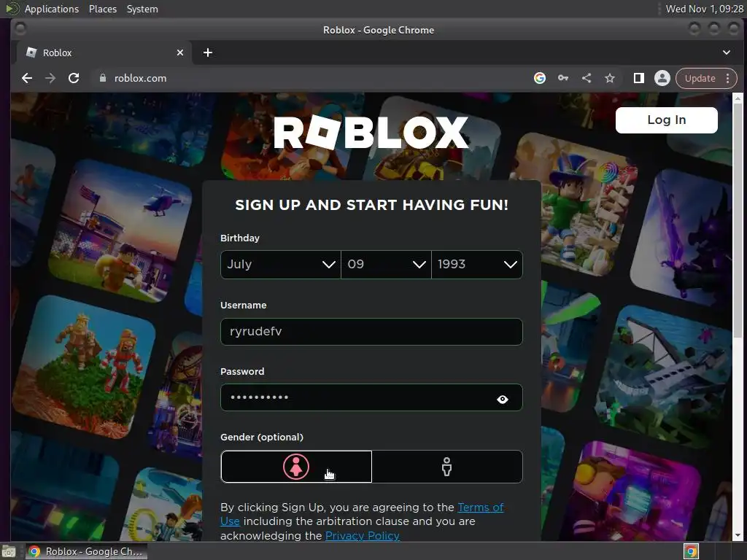The width and height of the screenshot is (747, 560).
Task: Reload the Roblox page
Action: tap(74, 78)
